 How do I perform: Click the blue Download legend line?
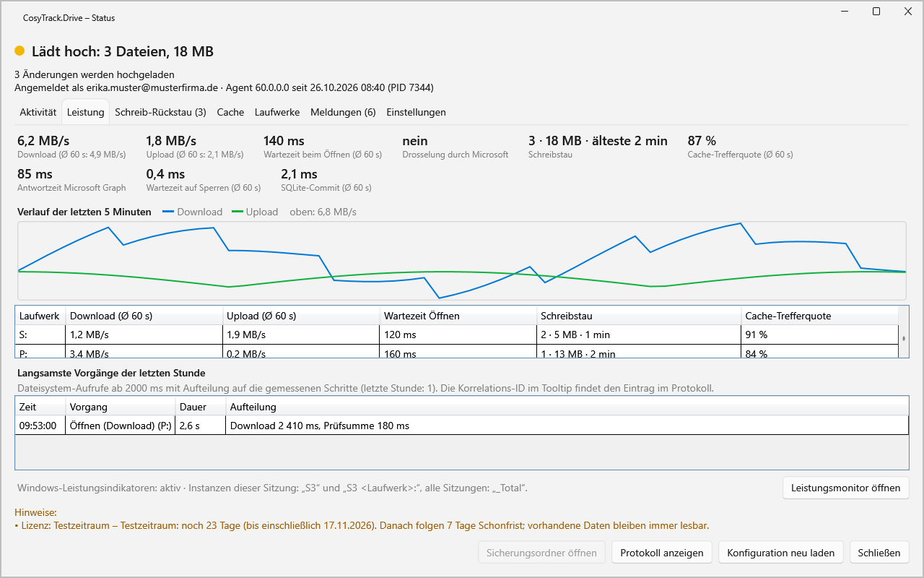(x=168, y=212)
